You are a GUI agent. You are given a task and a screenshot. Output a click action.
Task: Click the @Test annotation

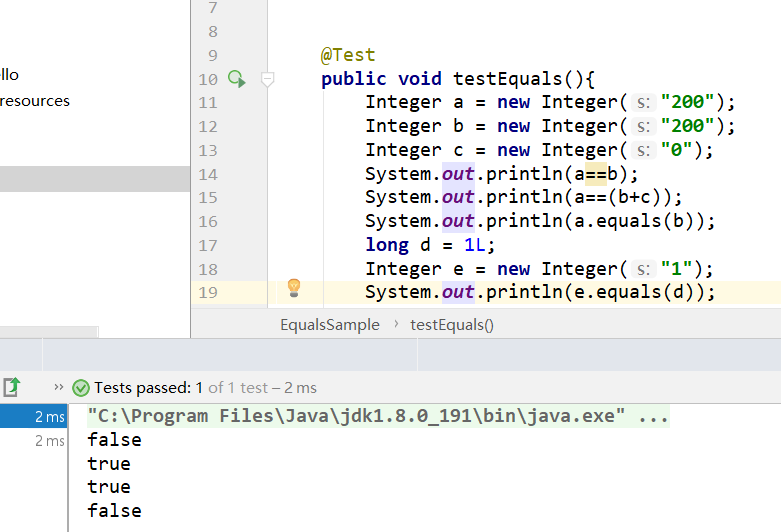click(348, 55)
